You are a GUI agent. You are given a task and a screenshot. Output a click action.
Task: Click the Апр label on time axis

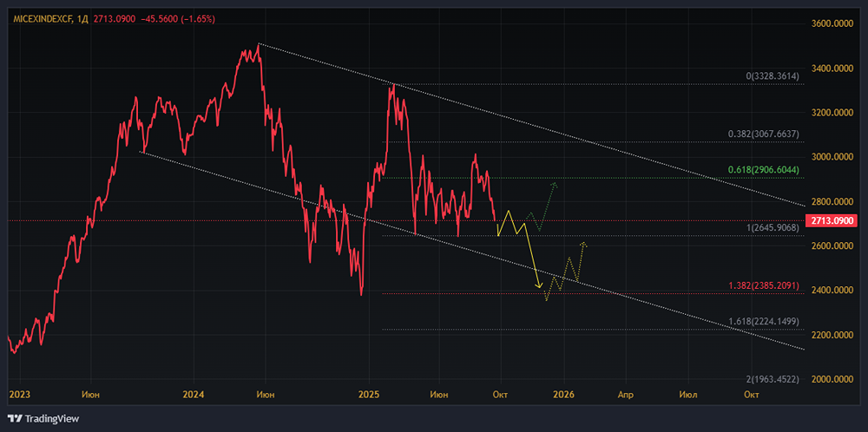point(626,395)
